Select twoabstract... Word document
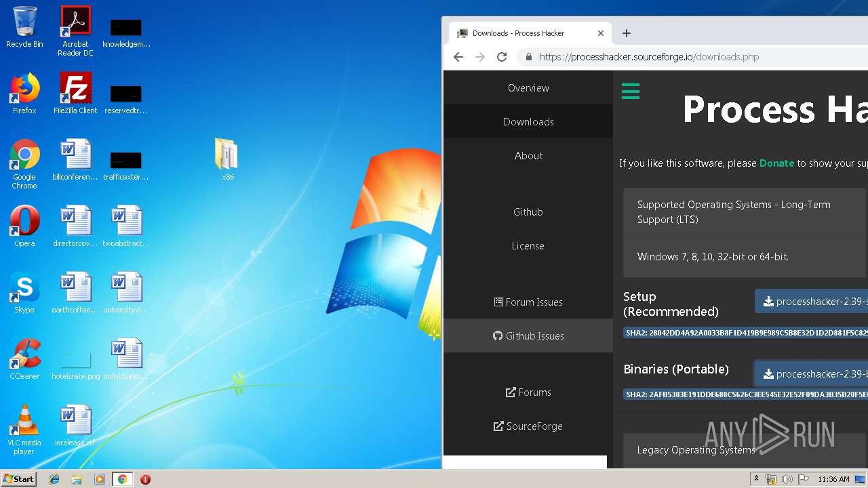This screenshot has width=868, height=488. click(x=126, y=226)
